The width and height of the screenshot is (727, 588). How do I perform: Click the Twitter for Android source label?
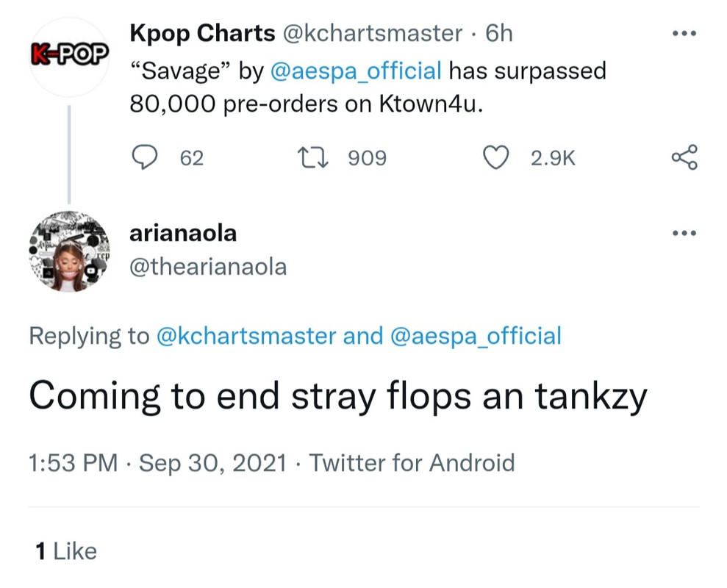click(x=412, y=463)
